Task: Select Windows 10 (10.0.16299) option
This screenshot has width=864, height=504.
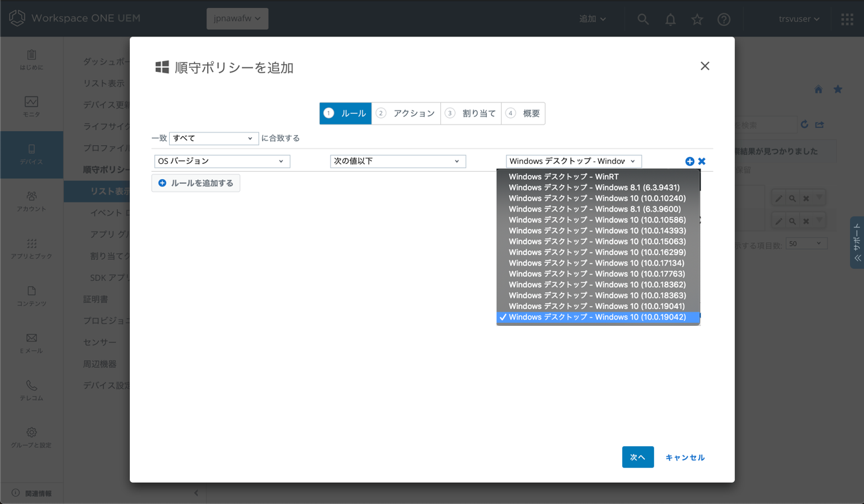Action: click(x=598, y=252)
